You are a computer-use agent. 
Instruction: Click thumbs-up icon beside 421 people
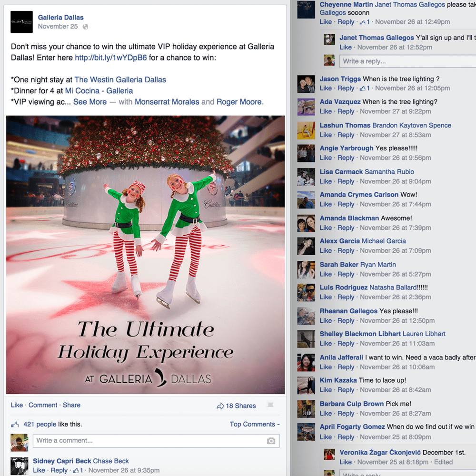pyautogui.click(x=15, y=425)
